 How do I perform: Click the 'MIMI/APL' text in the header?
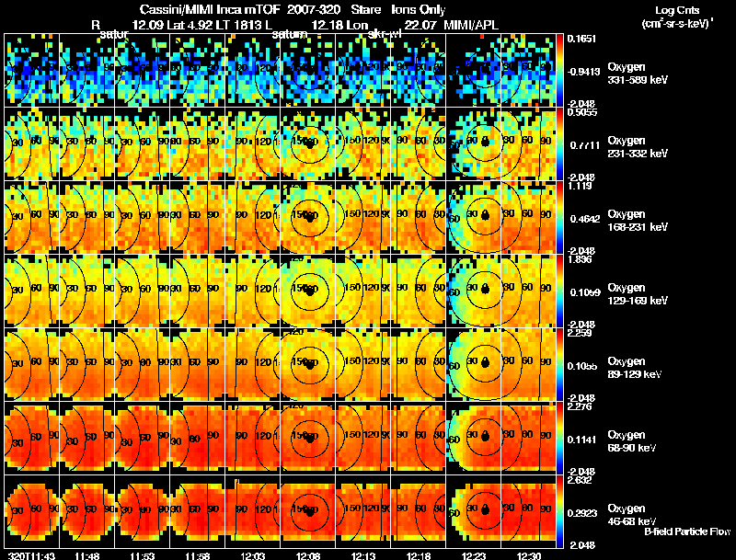(x=471, y=25)
